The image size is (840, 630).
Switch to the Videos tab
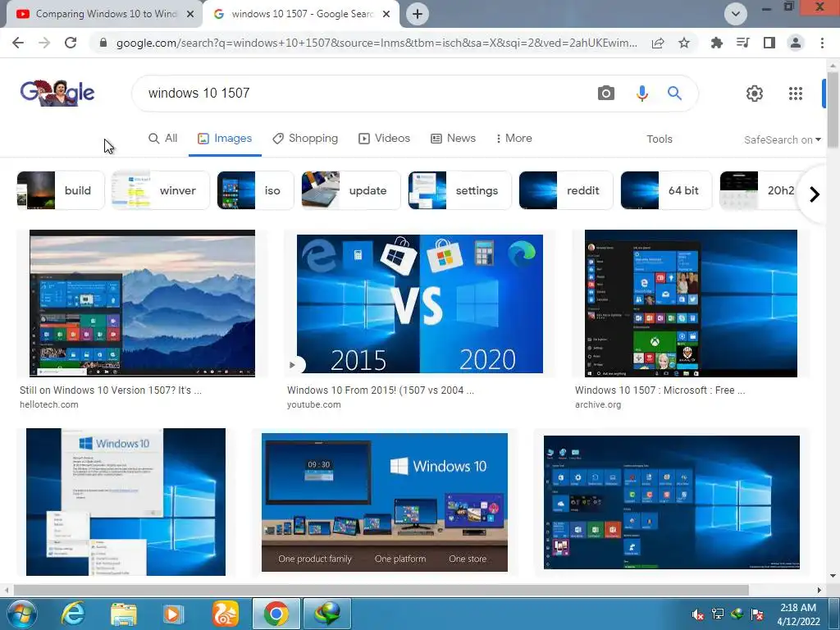384,138
